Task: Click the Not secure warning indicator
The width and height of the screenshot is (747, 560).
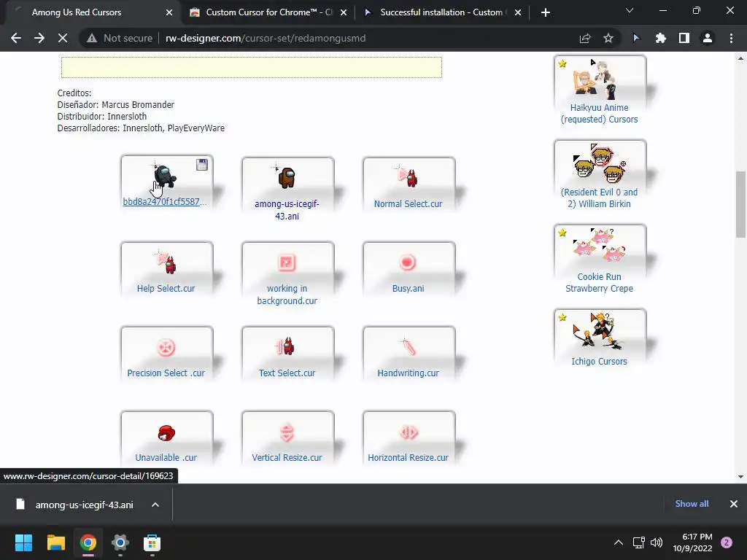Action: 120,38
